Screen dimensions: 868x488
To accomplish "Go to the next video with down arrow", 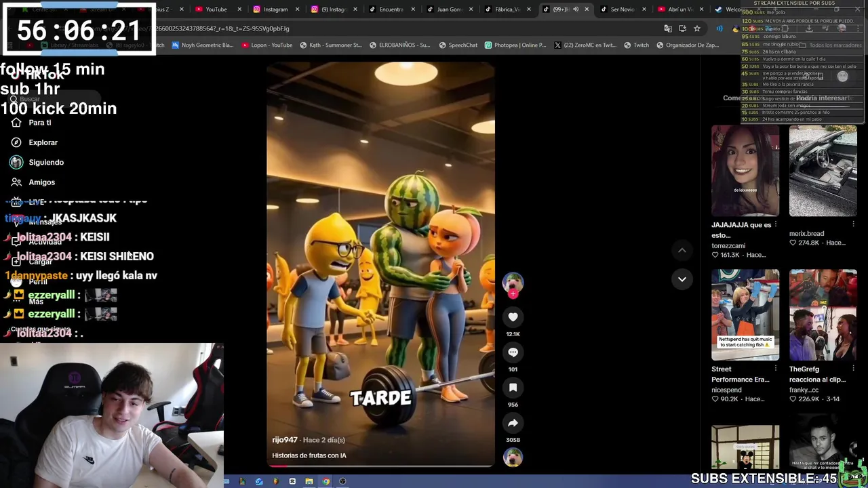I will coord(682,279).
